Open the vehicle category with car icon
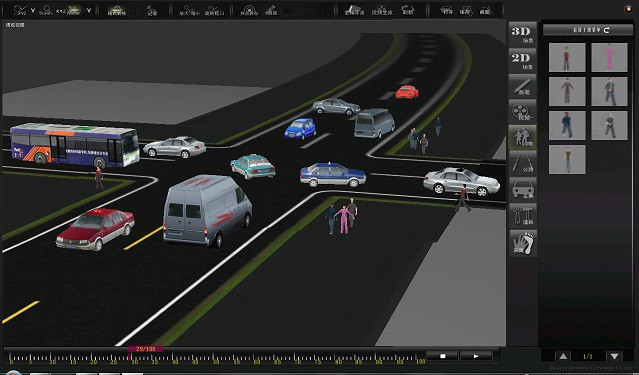The image size is (639, 375). click(522, 190)
